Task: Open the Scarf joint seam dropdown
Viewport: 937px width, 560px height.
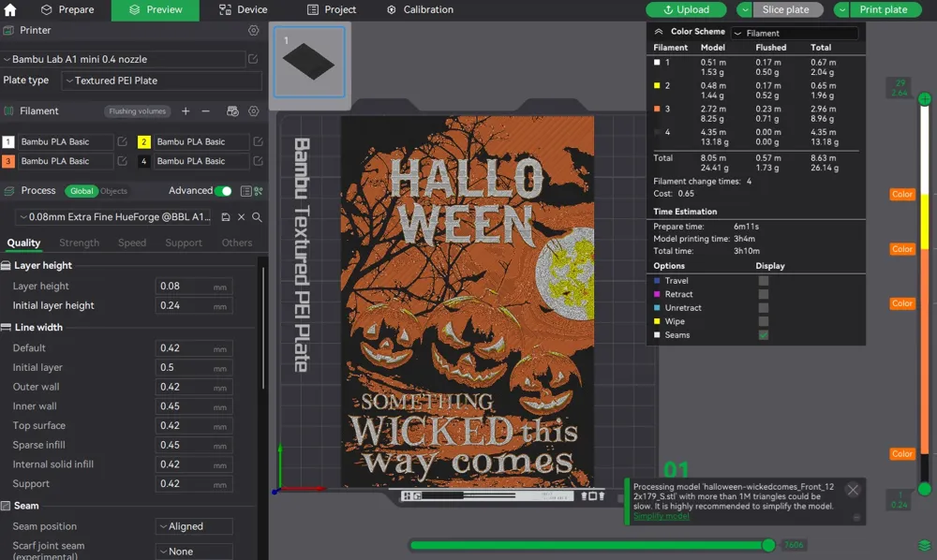Action: tap(194, 552)
